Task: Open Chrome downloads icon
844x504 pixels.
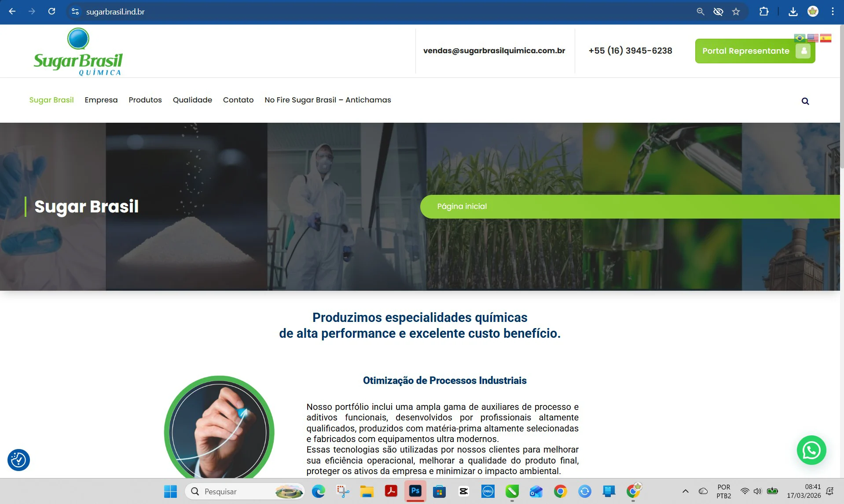Action: click(x=793, y=12)
